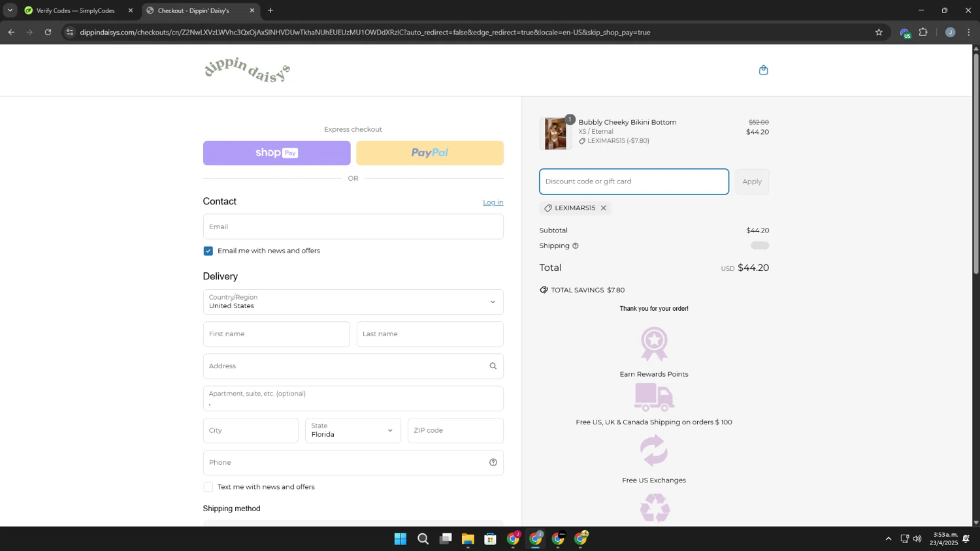Click the 'XS / Eternal' variant text
Image resolution: width=980 pixels, height=551 pixels.
(596, 132)
